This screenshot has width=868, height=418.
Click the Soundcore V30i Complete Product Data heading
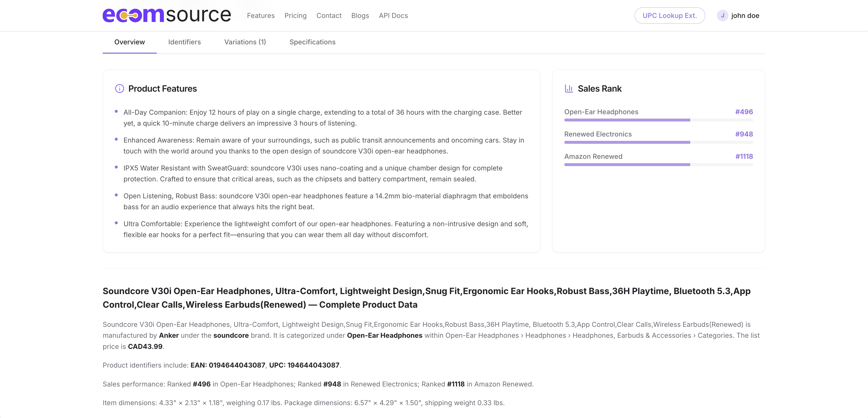click(x=426, y=298)
